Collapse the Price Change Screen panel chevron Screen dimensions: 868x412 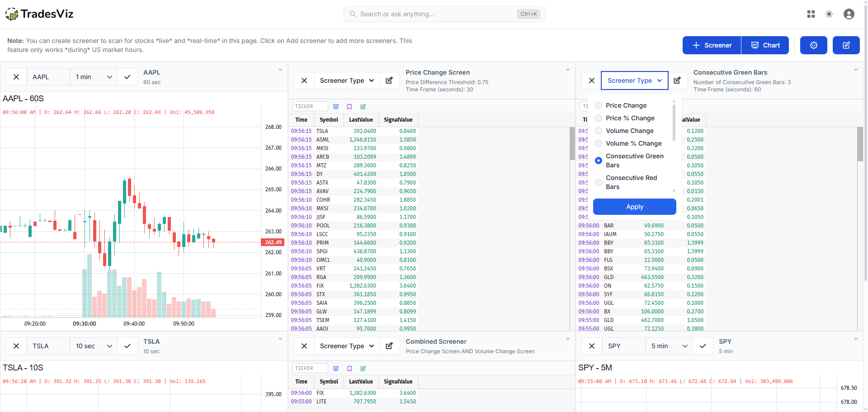click(568, 69)
